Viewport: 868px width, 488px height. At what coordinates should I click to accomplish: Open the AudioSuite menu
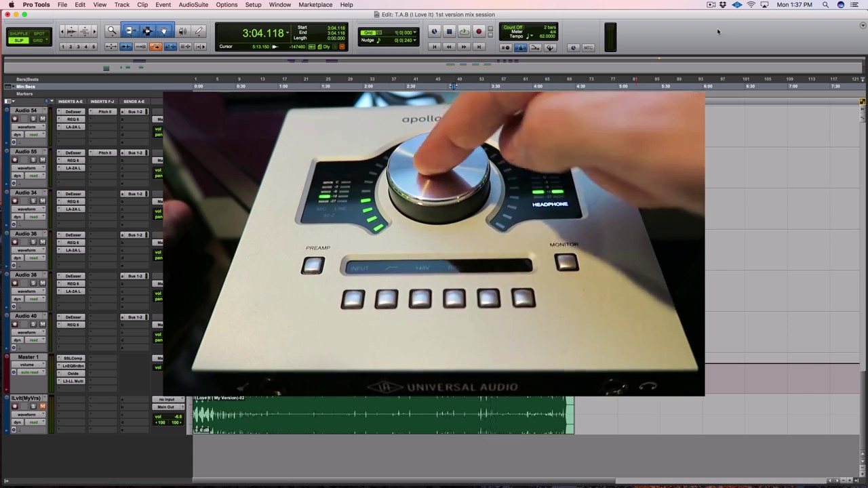pyautogui.click(x=193, y=5)
